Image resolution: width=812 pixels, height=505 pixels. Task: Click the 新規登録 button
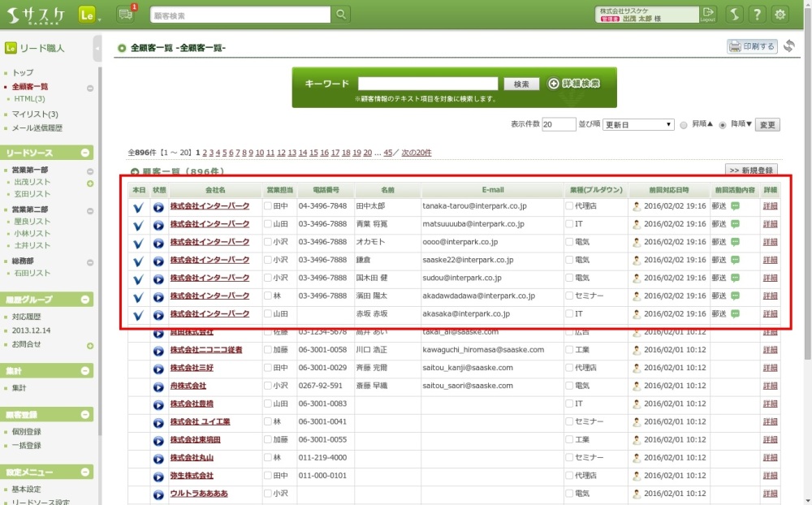coord(750,170)
